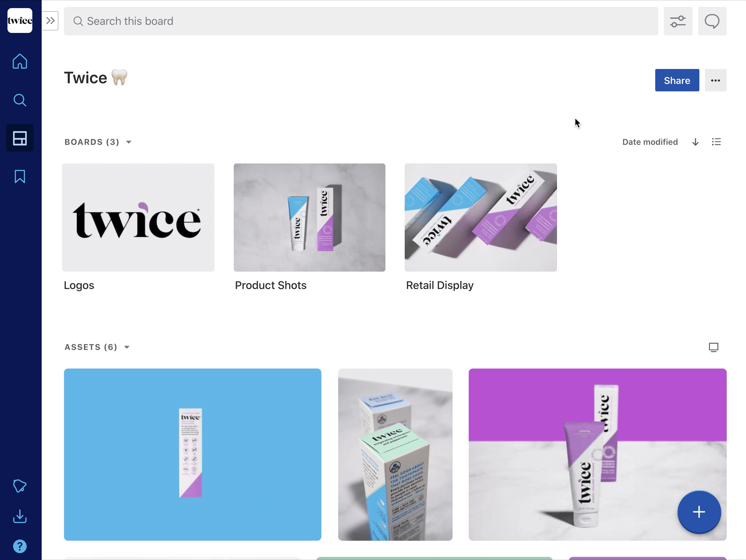746x560 pixels.
Task: Click the Retail Display board title
Action: [440, 285]
